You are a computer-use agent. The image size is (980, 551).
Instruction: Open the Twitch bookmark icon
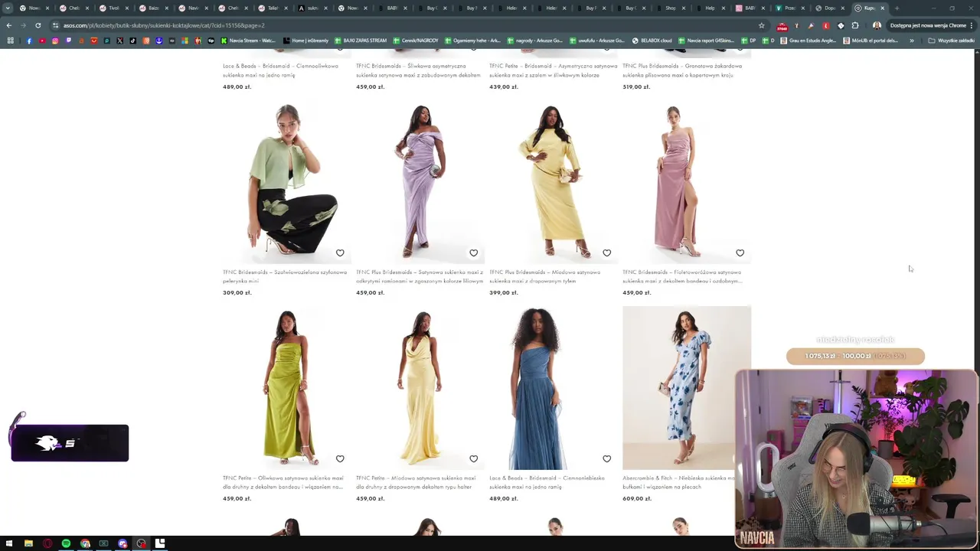tap(68, 41)
